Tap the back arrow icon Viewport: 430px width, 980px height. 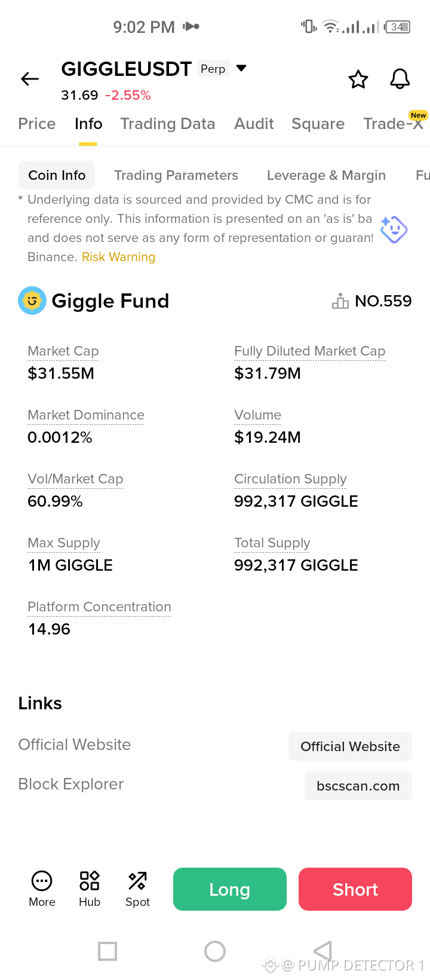[x=30, y=79]
